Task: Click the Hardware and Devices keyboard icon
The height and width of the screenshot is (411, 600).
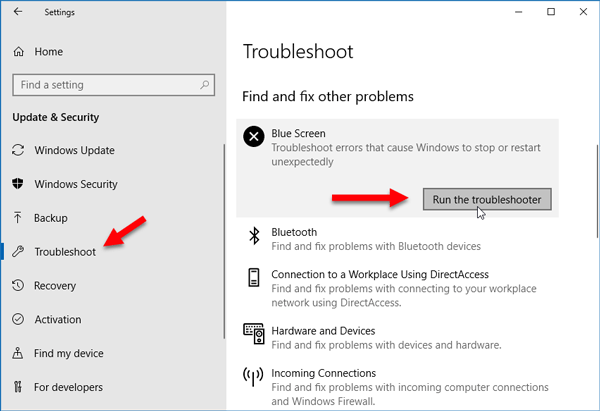Action: click(254, 334)
